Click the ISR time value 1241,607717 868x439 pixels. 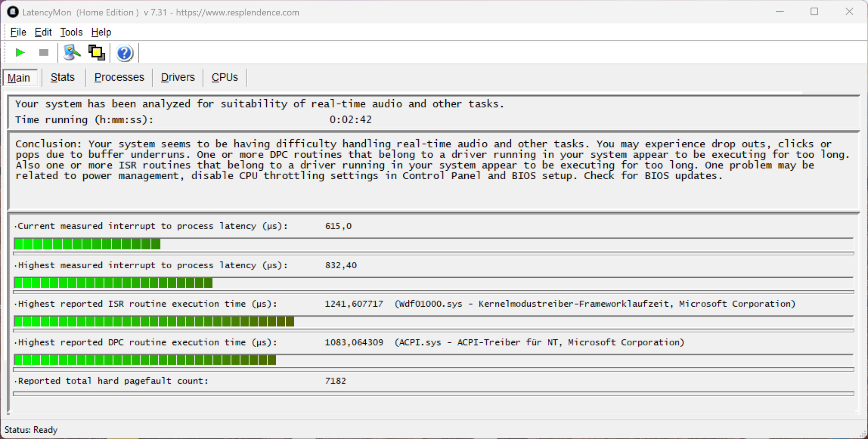coord(354,304)
